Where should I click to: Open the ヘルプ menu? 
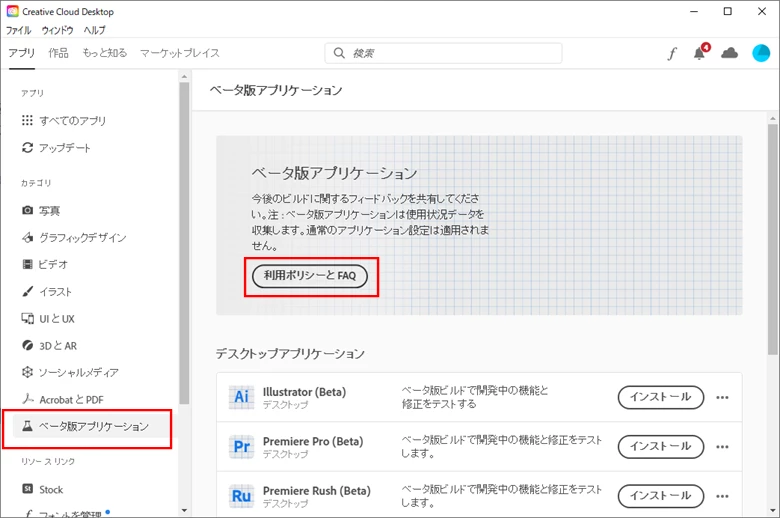[x=94, y=30]
